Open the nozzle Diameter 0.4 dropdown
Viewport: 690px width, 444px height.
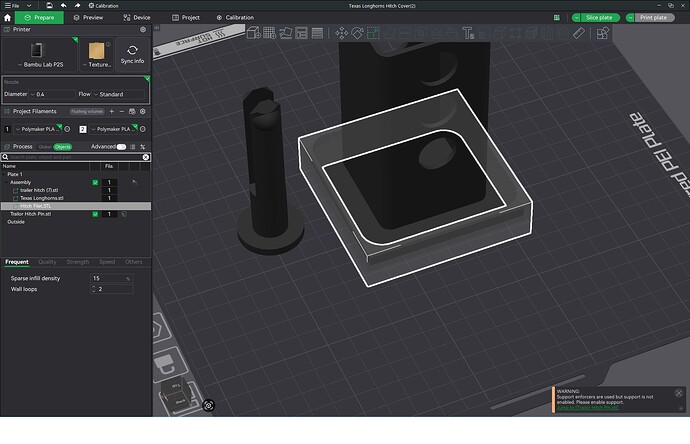pyautogui.click(x=52, y=94)
